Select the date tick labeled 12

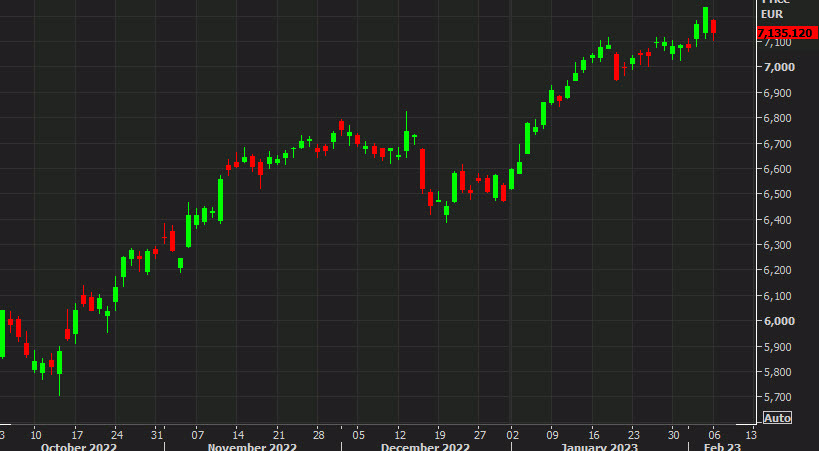(400, 435)
